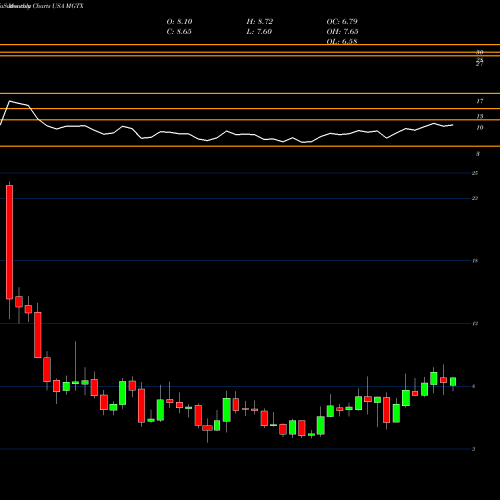Click the last green candle on the chart
Image resolution: width=500 pixels, height=500 pixels.
pyautogui.click(x=453, y=382)
